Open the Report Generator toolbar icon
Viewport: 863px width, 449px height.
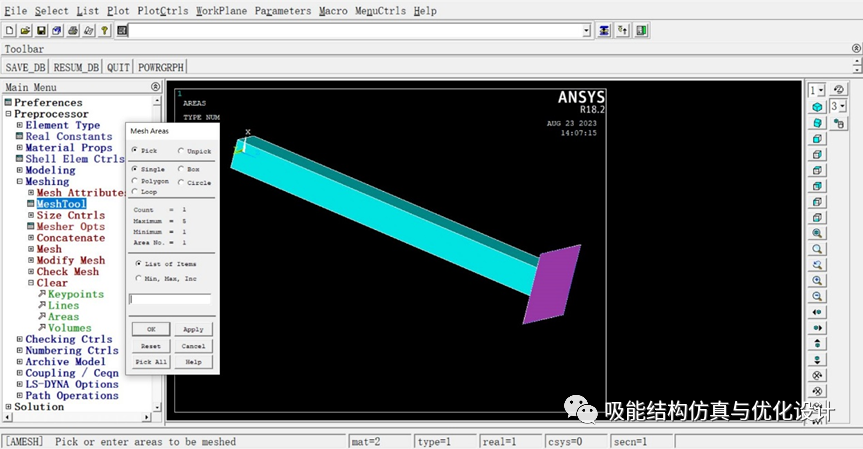[x=89, y=31]
